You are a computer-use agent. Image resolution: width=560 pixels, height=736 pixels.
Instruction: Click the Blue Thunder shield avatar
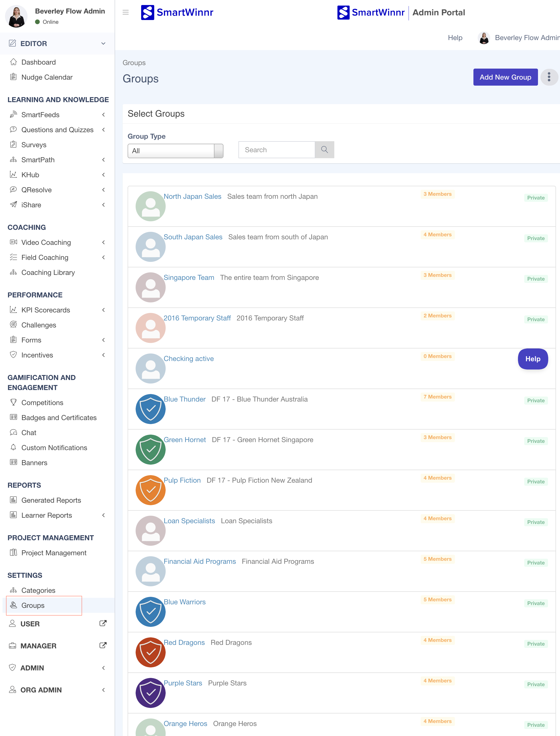pyautogui.click(x=151, y=409)
